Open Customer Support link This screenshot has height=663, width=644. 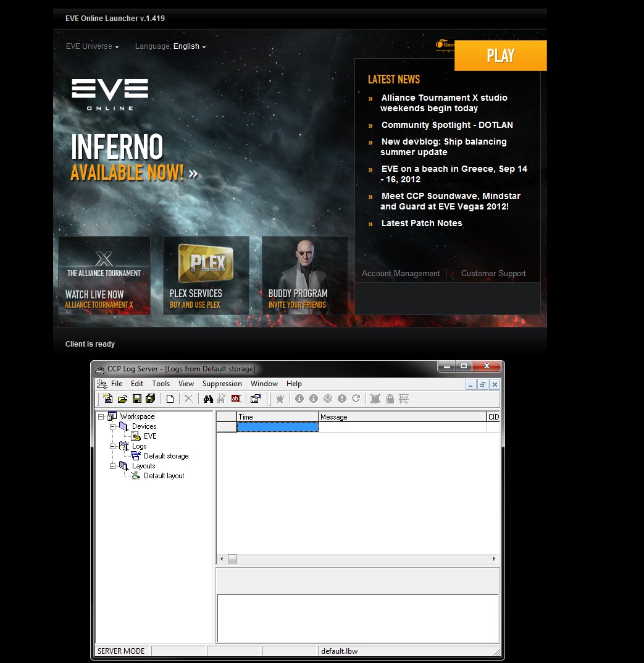(x=493, y=274)
